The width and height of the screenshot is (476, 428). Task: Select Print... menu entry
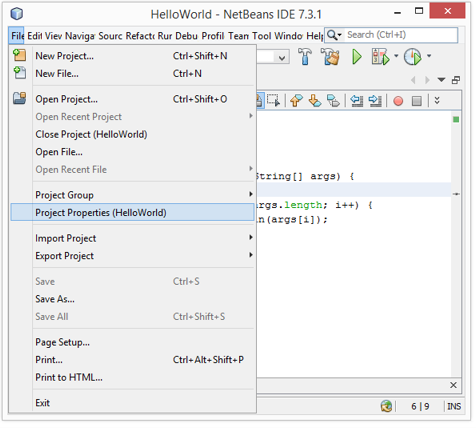[x=132, y=360]
